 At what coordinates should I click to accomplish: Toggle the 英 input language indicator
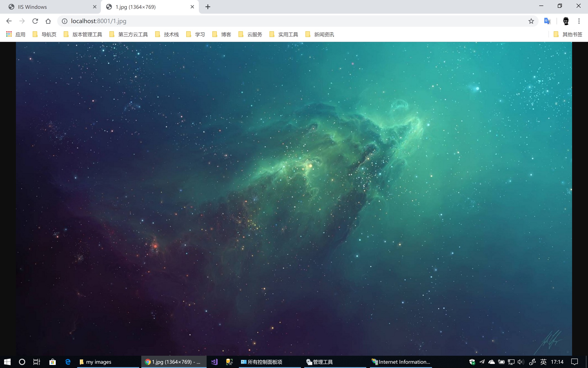(543, 362)
